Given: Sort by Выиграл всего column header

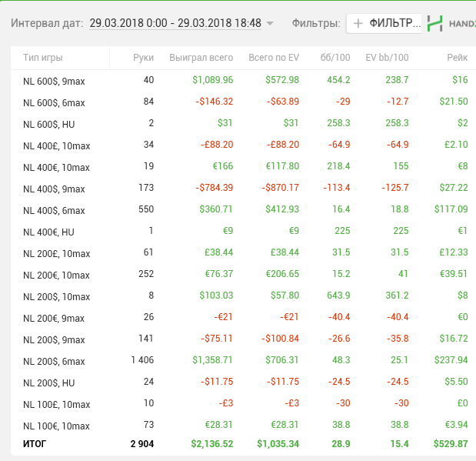Looking at the screenshot, I should tap(201, 58).
